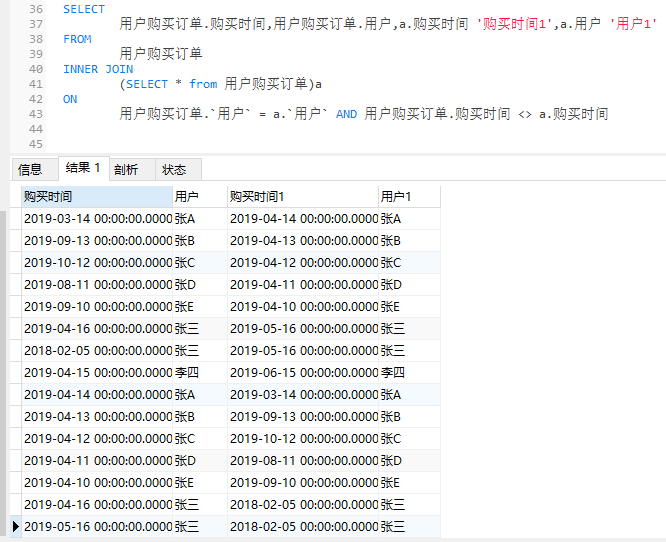Switch to the 状态 tab

(174, 169)
